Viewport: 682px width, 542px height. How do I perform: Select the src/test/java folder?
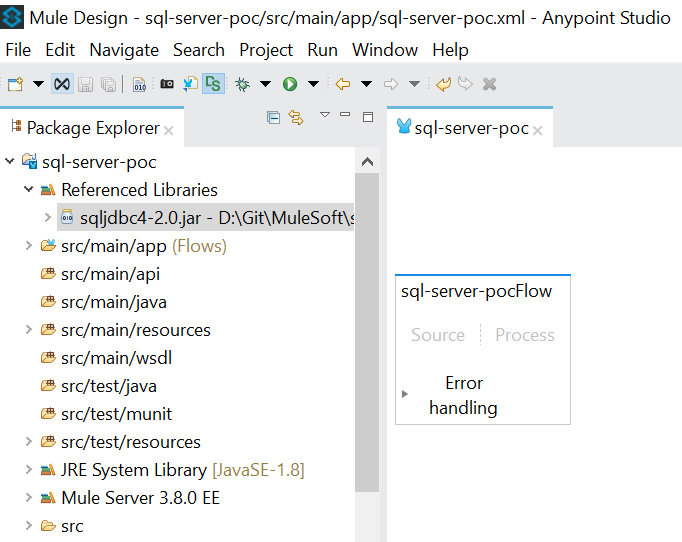coord(109,386)
